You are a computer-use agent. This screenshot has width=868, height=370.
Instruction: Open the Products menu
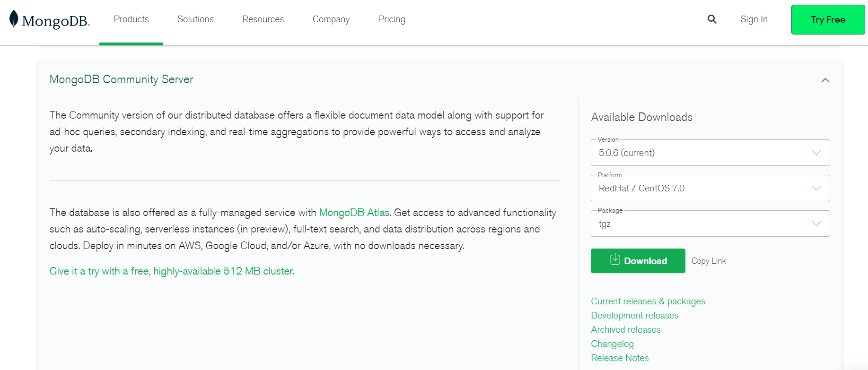[131, 19]
